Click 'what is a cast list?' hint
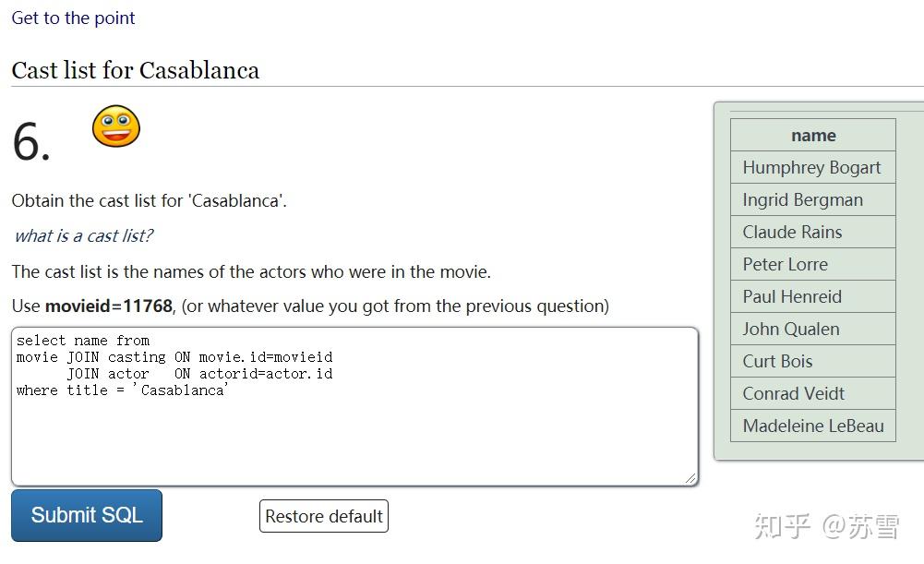This screenshot has width=924, height=564. click(x=83, y=235)
